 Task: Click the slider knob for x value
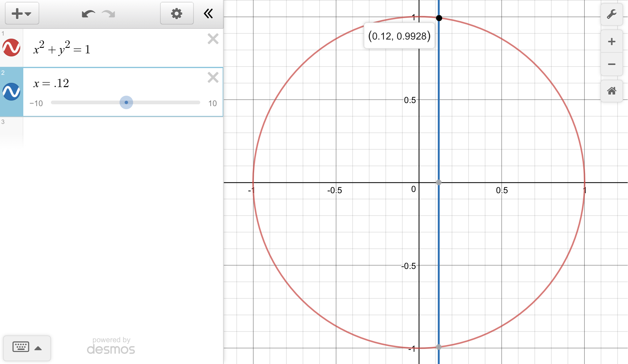coord(126,102)
